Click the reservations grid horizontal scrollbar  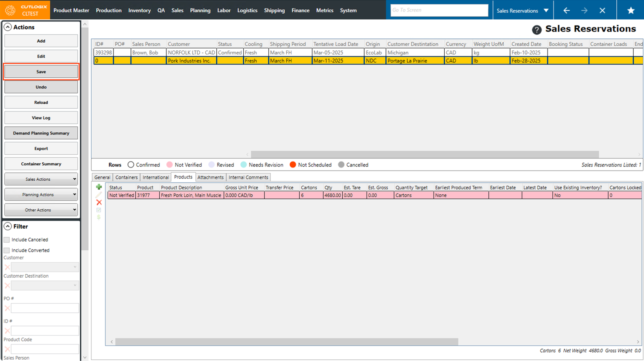point(424,154)
